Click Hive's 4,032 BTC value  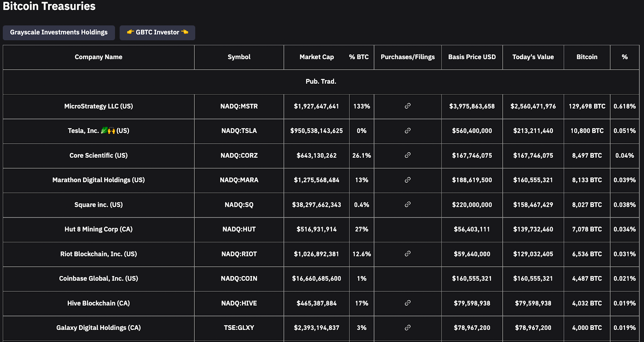point(587,303)
